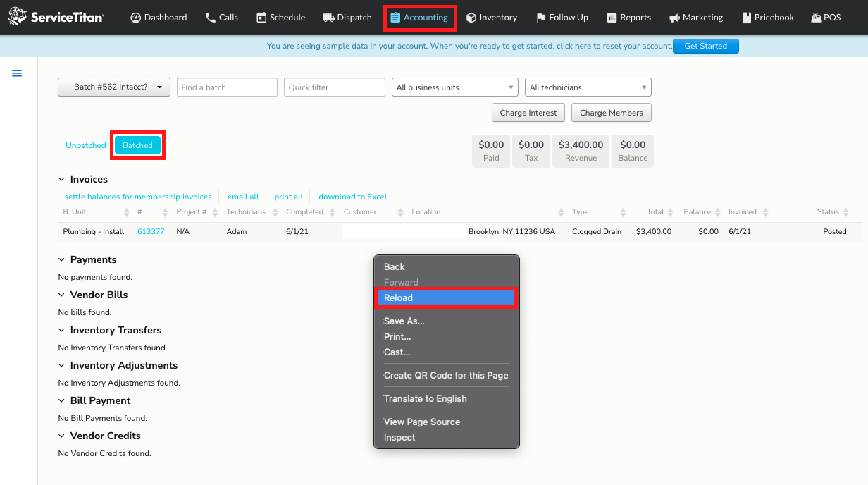The height and width of the screenshot is (485, 868).
Task: Select the Batched toggle
Action: click(x=137, y=145)
